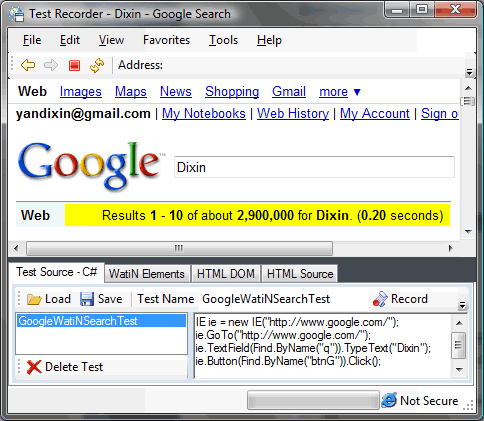
Task: Open the Gmail link
Action: tap(289, 92)
